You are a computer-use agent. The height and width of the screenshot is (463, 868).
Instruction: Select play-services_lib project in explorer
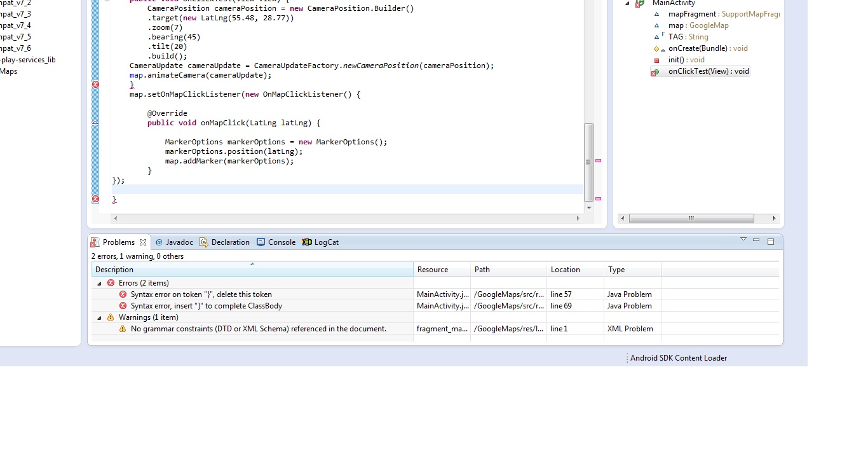coord(28,60)
